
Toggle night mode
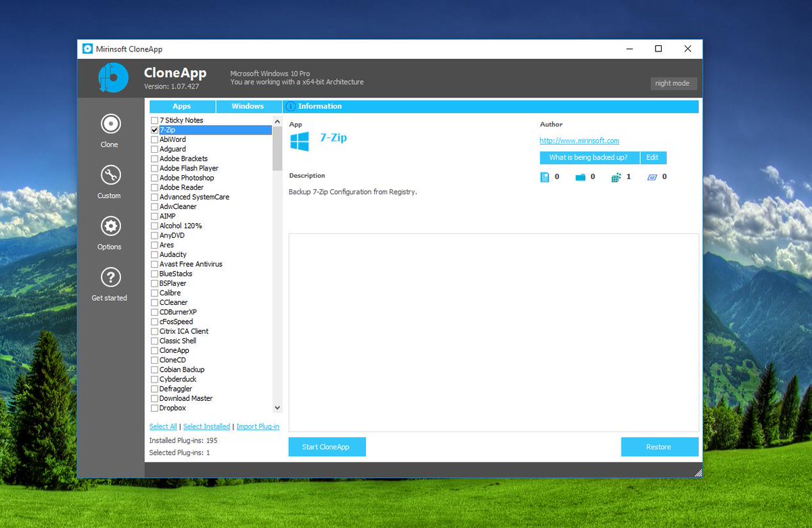click(x=673, y=83)
